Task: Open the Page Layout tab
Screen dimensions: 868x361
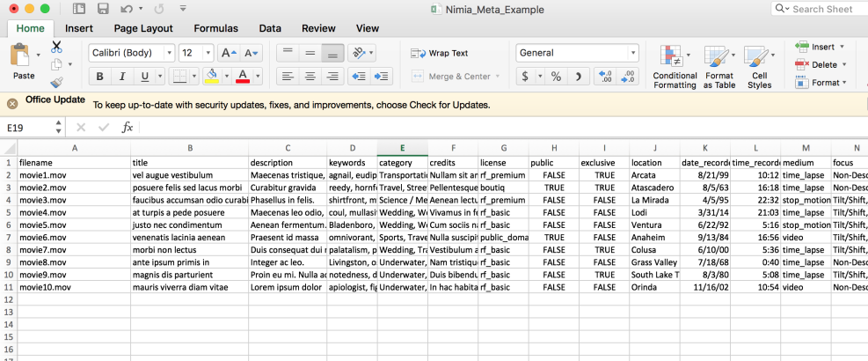Action: point(143,28)
